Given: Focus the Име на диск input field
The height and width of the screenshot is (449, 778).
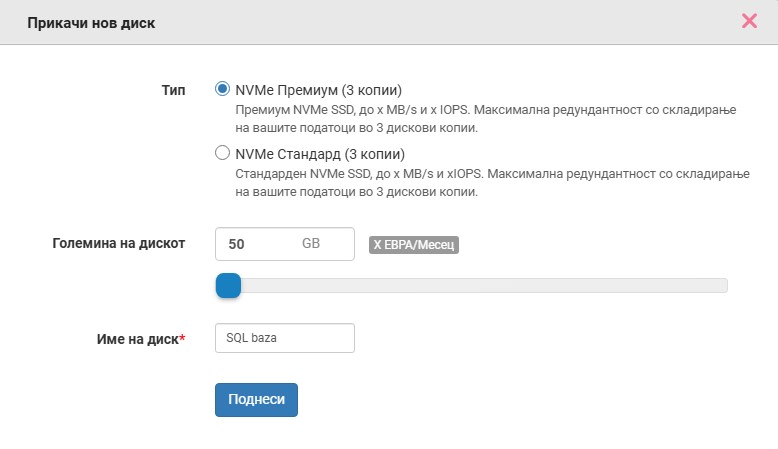Looking at the screenshot, I should pos(285,338).
